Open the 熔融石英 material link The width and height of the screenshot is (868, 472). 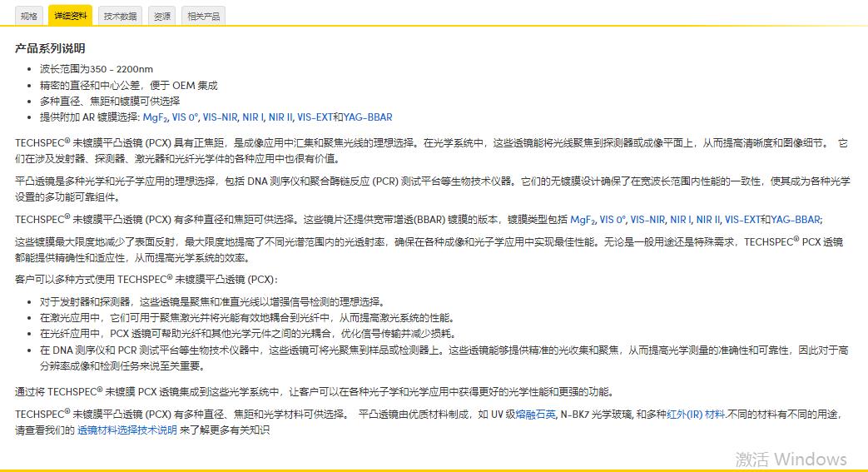click(535, 415)
